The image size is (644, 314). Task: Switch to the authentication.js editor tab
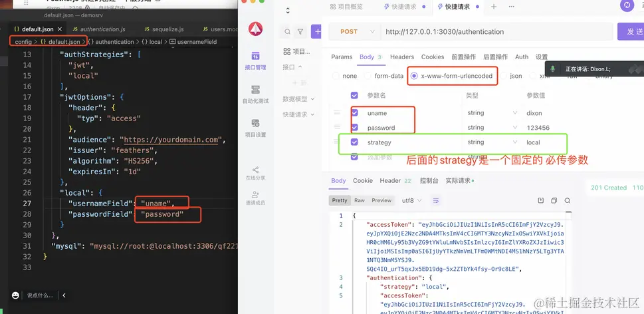pyautogui.click(x=98, y=29)
